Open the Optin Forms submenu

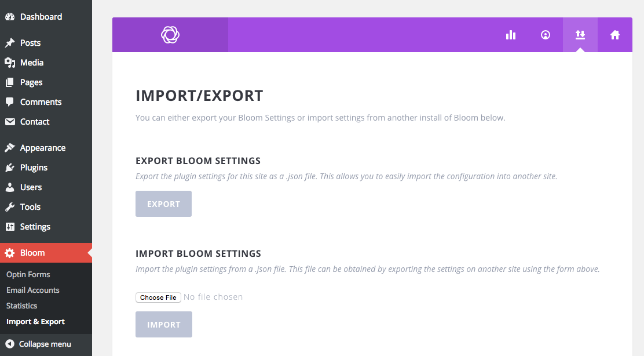(28, 274)
